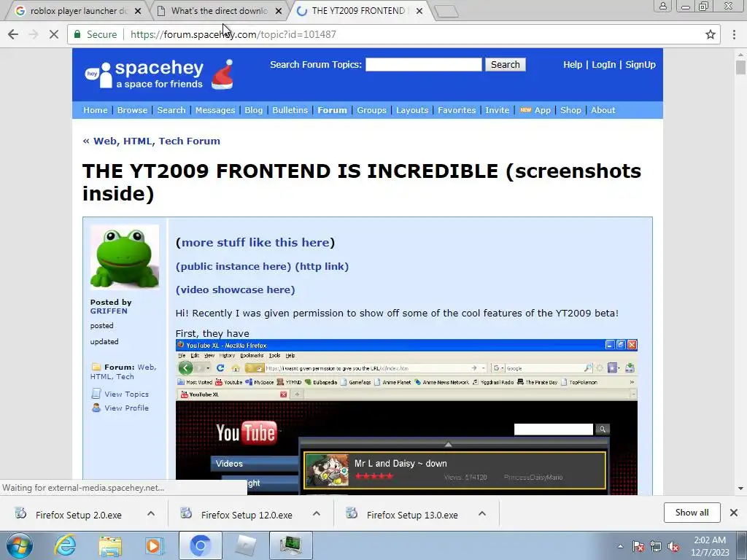Click the Action Center flag tray icon

coord(638,546)
